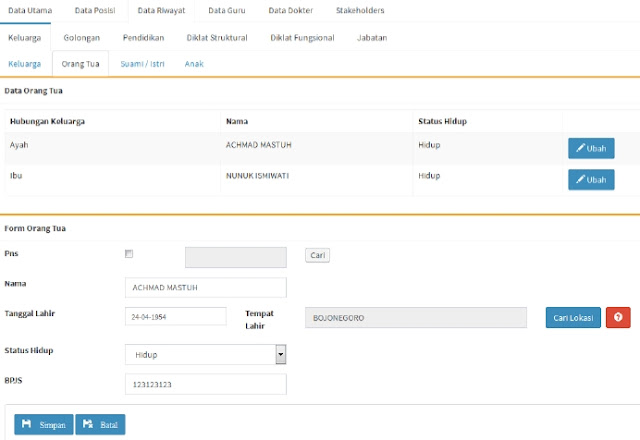
Task: Click the Nama input field
Action: [206, 287]
